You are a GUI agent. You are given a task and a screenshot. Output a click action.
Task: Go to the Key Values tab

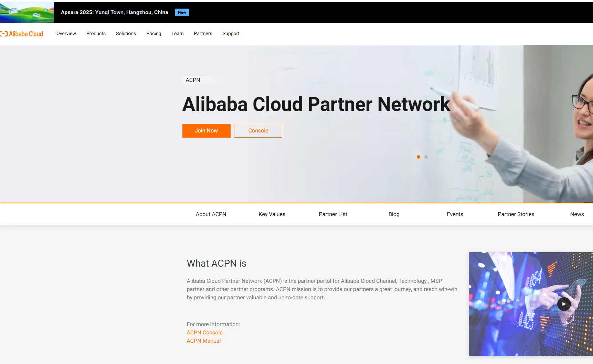click(272, 214)
